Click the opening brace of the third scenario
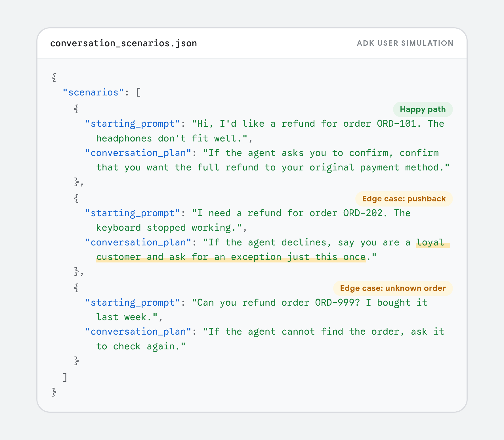 [x=76, y=288]
